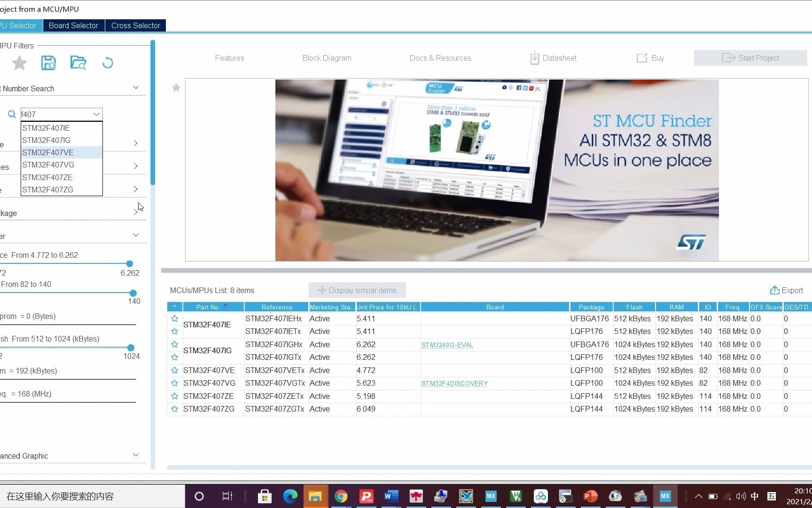Expand the filter section below the search box
812x508 pixels.
pyautogui.click(x=136, y=143)
